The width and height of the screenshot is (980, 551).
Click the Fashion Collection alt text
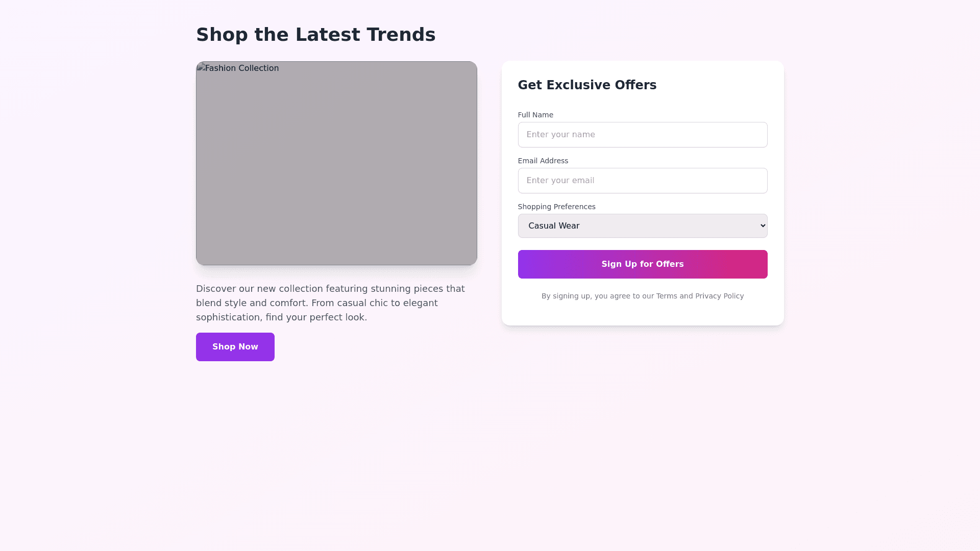point(242,68)
